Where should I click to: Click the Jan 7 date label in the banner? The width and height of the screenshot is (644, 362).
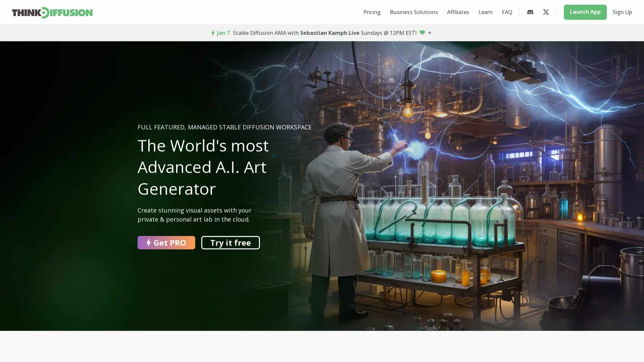(223, 33)
